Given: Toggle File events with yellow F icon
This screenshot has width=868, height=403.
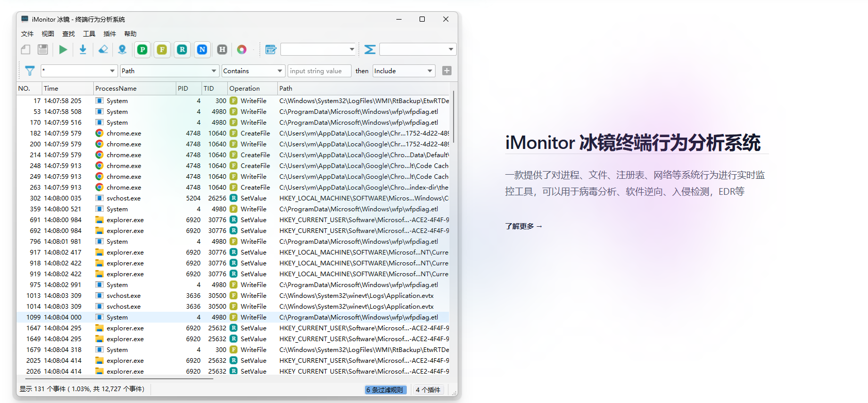Looking at the screenshot, I should click(x=162, y=49).
